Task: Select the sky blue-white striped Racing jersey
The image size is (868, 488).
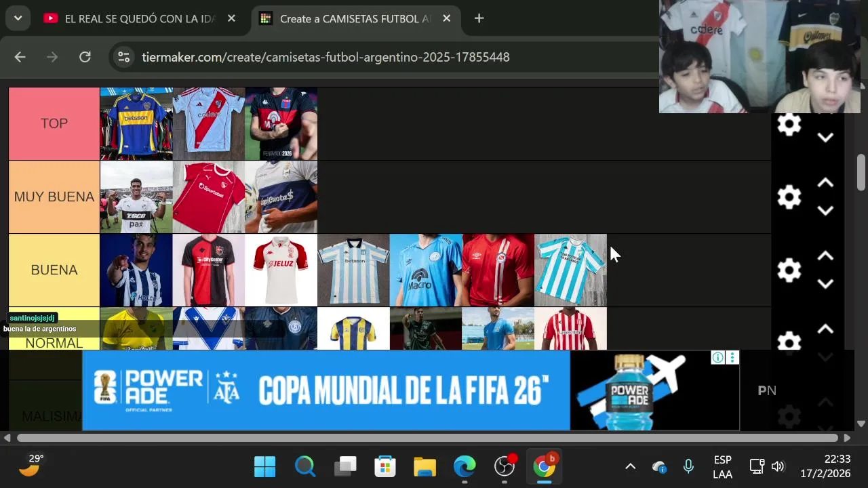Action: tap(571, 270)
